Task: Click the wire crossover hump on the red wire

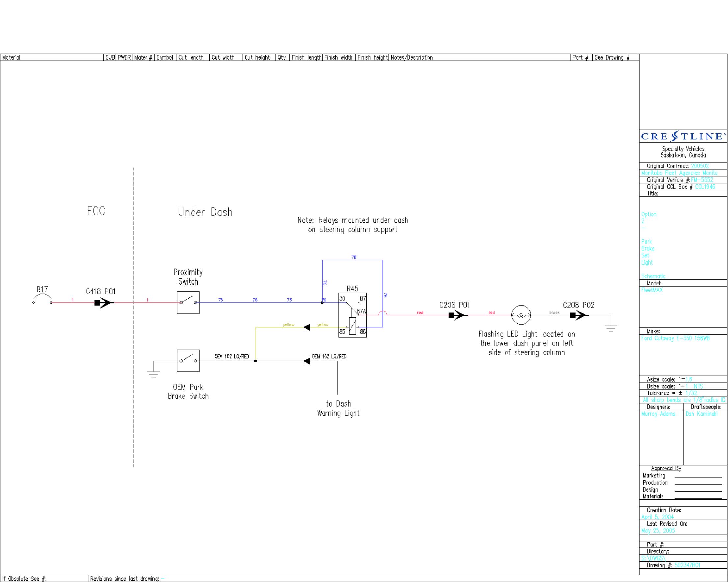Action: [382, 313]
